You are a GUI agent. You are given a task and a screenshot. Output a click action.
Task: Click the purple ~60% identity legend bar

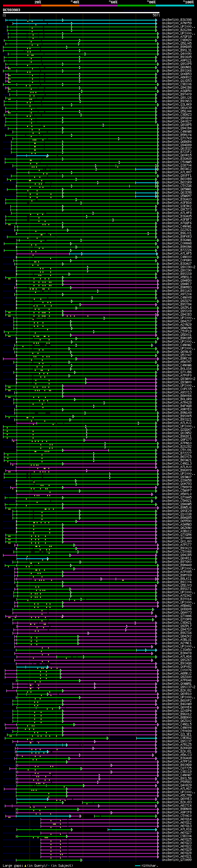coord(99,6)
